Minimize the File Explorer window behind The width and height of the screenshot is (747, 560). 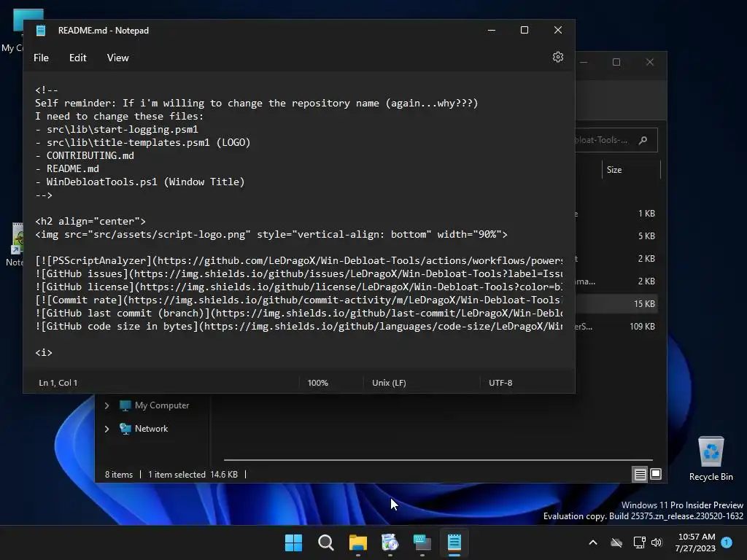point(584,63)
